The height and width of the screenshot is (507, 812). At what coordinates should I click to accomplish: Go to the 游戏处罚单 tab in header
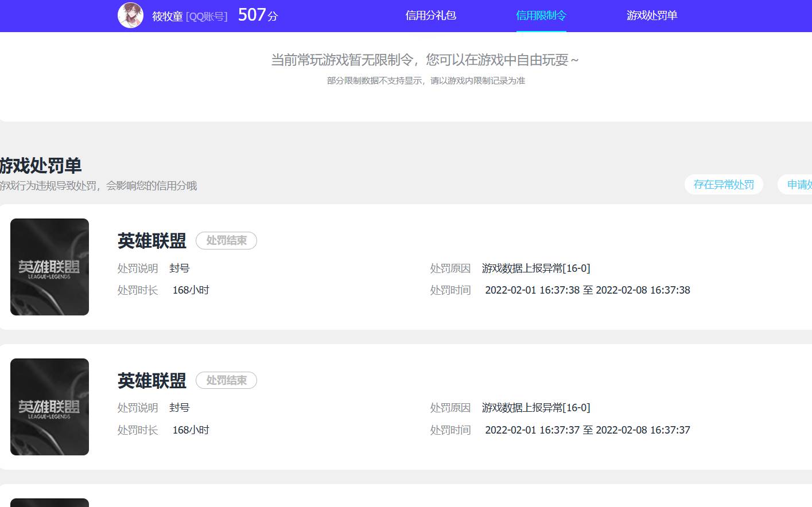(x=652, y=15)
